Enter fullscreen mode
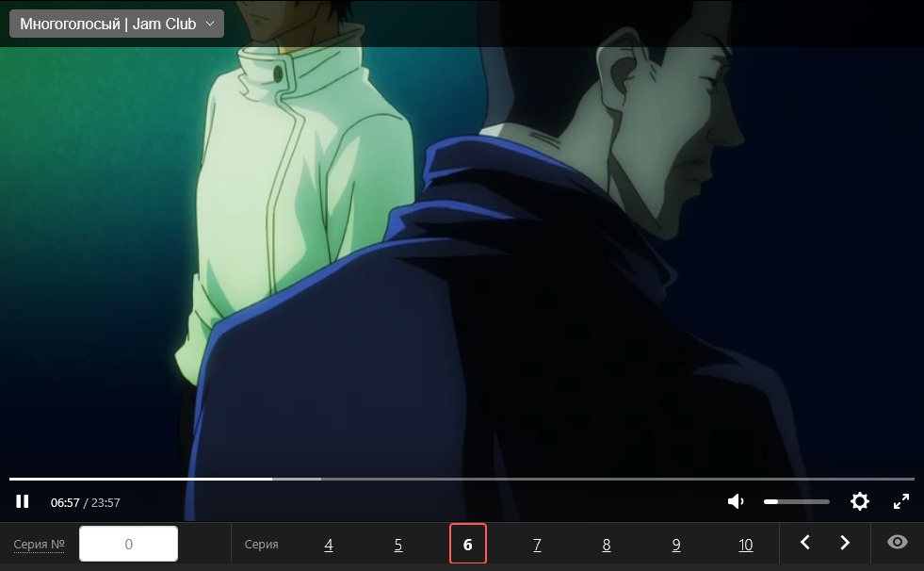Viewport: 924px width, 571px height. pyautogui.click(x=900, y=502)
